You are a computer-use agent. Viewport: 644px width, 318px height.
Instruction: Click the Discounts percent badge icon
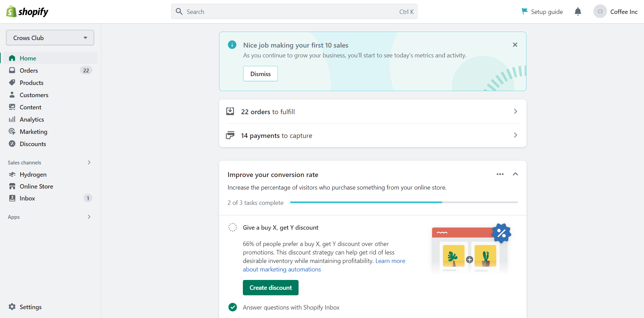(12, 144)
